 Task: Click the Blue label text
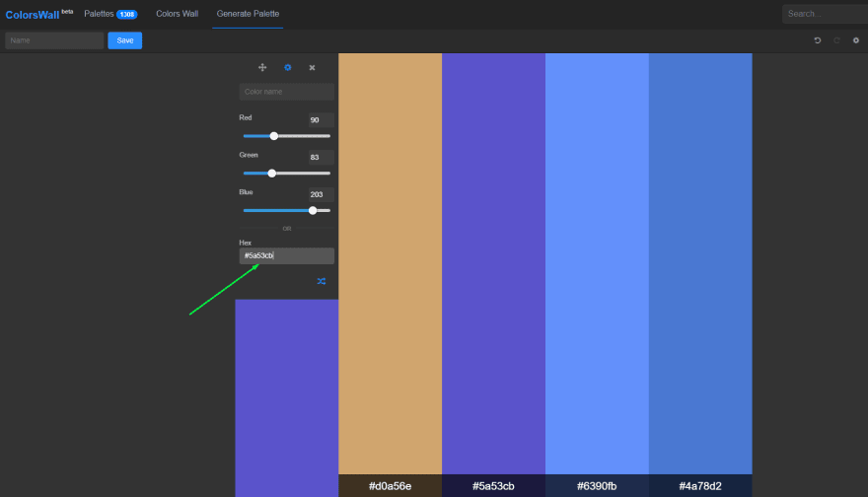[246, 192]
